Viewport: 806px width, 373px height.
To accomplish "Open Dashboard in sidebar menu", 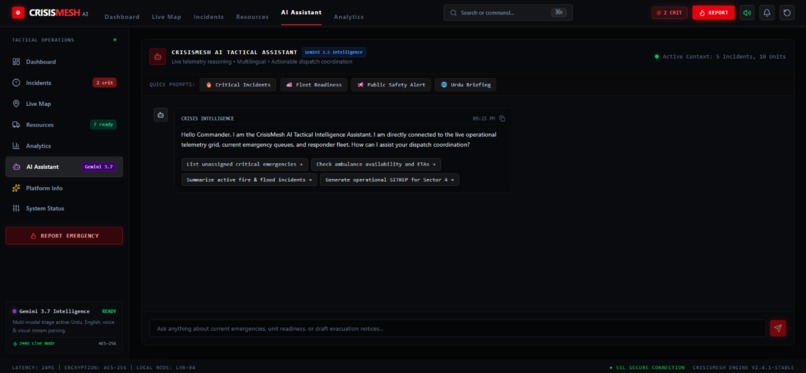I will (x=64, y=62).
